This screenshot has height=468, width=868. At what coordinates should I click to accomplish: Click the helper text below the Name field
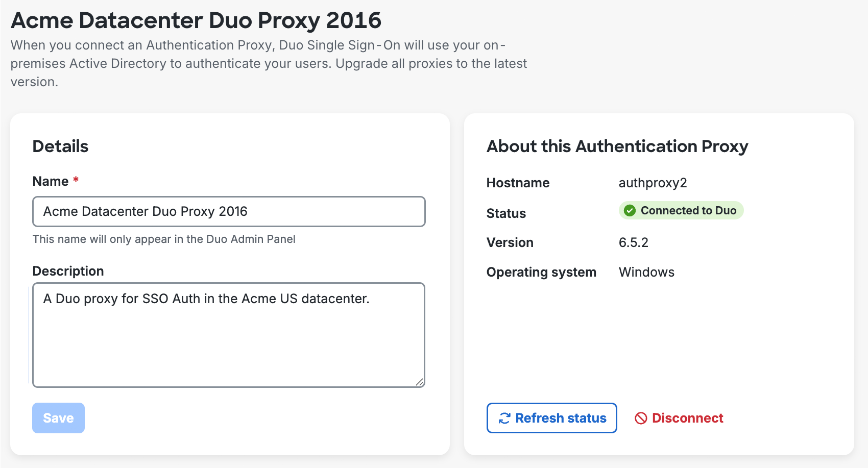tap(163, 239)
